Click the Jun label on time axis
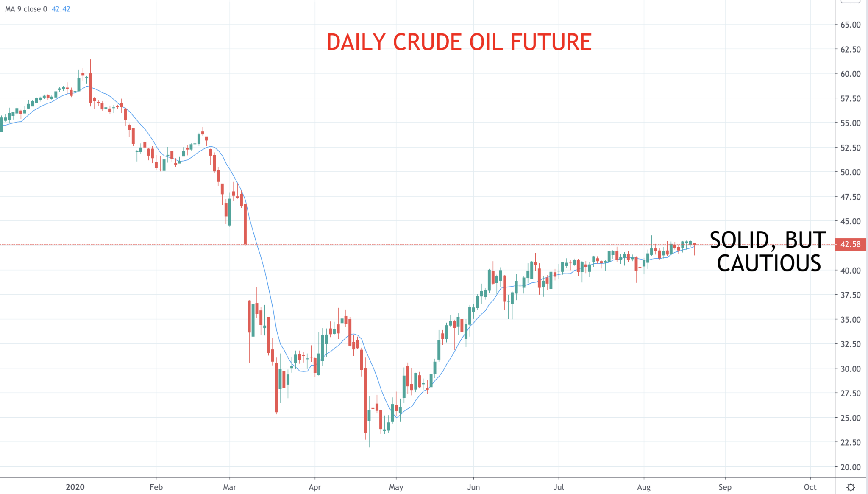Viewport: 868px width, 494px height. [x=473, y=487]
